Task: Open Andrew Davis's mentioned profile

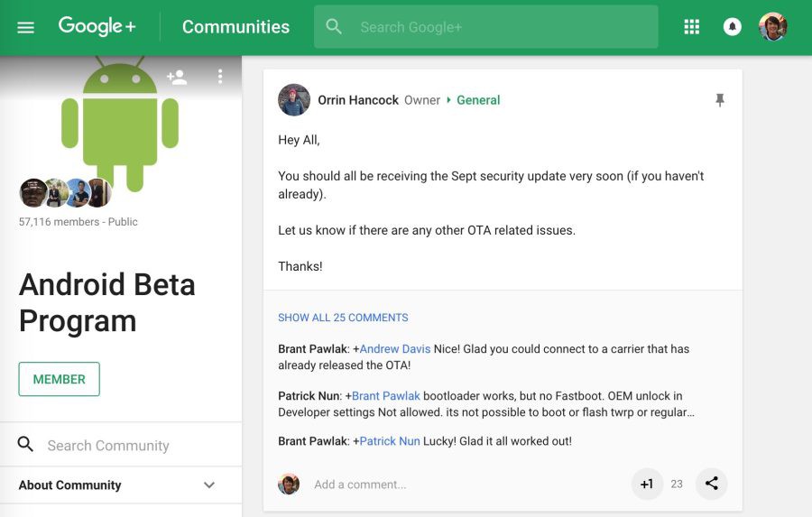Action: 395,349
